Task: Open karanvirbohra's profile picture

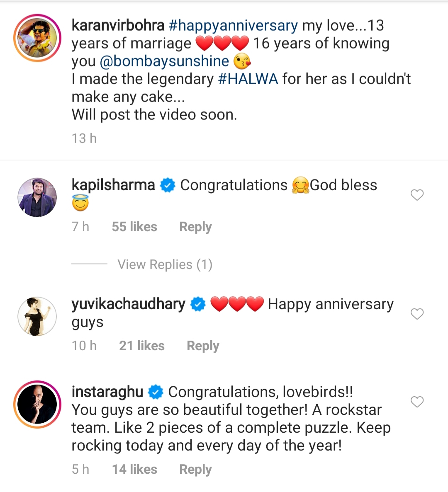Action: pos(37,37)
